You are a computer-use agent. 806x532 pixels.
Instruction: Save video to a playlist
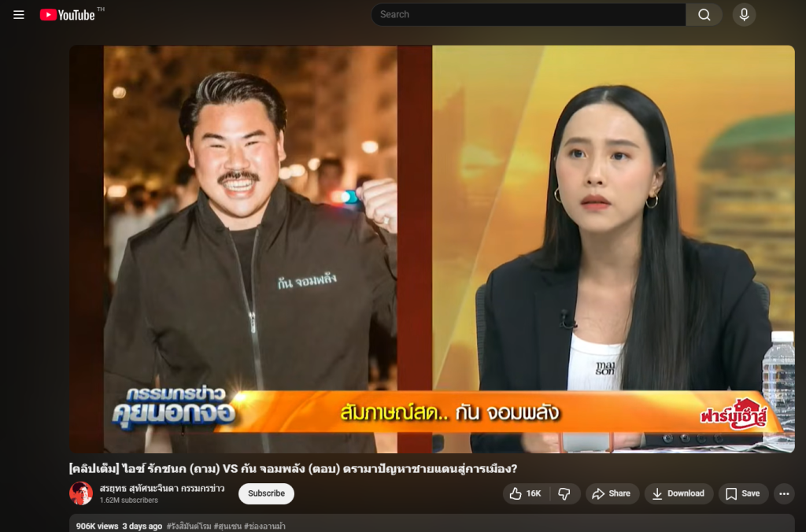coord(742,493)
